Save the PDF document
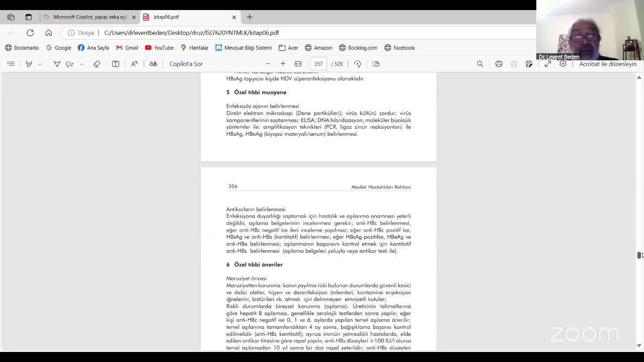Image resolution: width=644 pixels, height=362 pixels. click(514, 64)
